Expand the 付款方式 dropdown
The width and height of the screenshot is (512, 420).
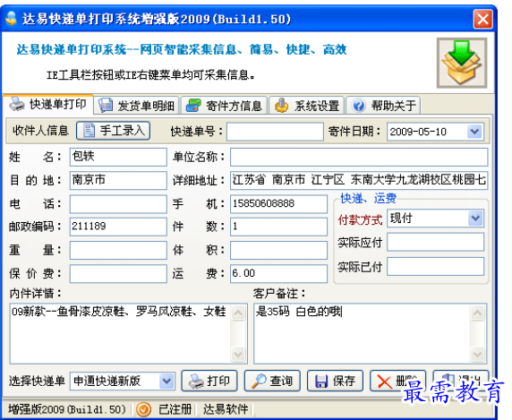pyautogui.click(x=475, y=219)
